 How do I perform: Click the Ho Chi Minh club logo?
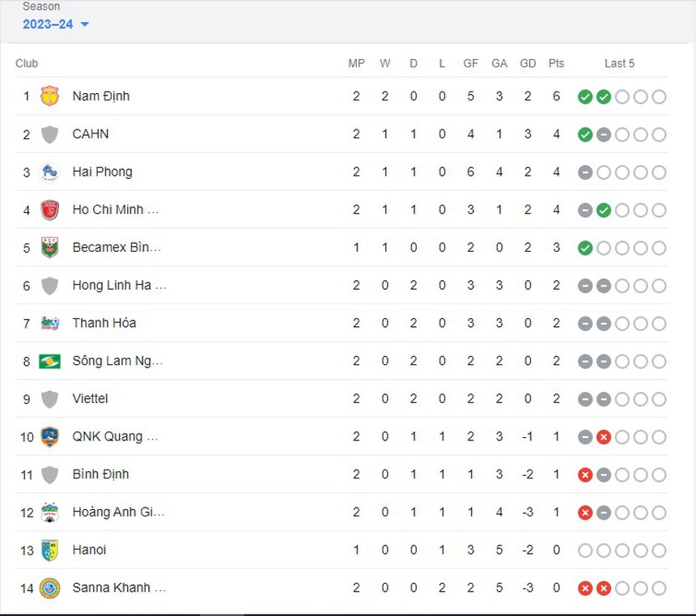50,210
